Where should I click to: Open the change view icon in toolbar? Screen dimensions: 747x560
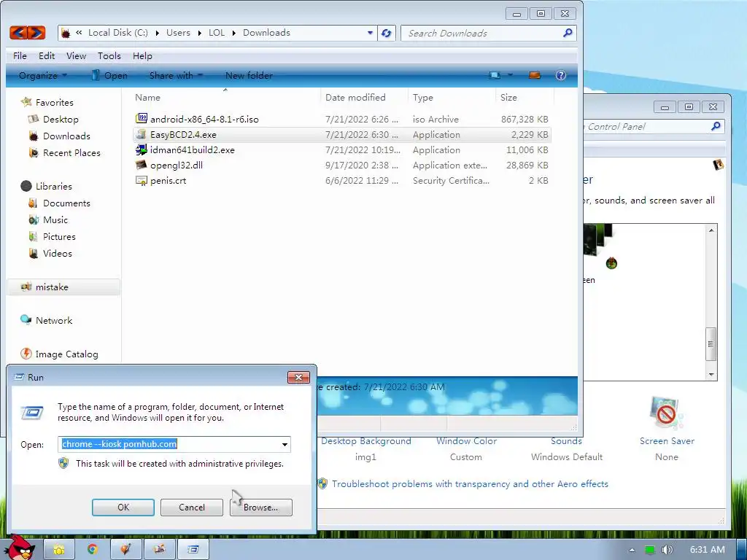495,75
